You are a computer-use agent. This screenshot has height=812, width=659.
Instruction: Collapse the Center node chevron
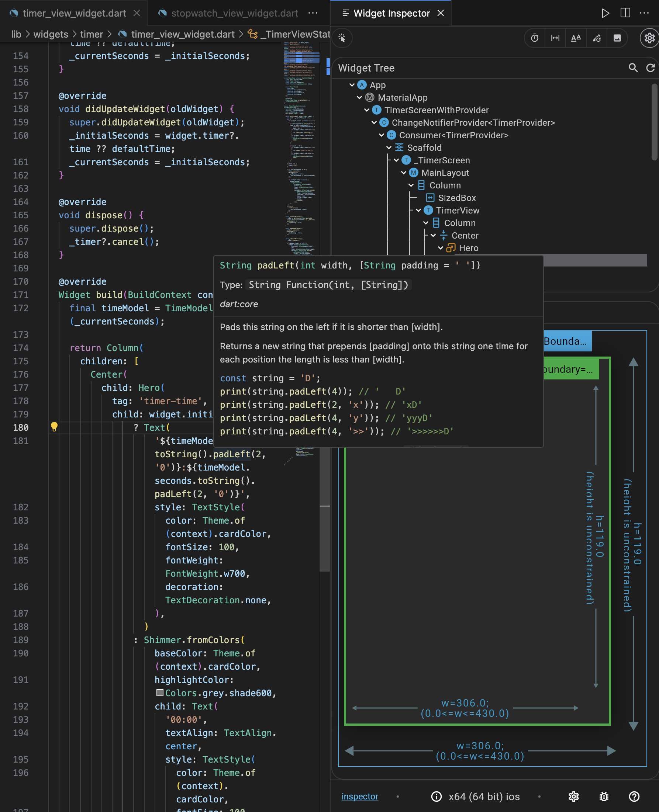pyautogui.click(x=434, y=235)
